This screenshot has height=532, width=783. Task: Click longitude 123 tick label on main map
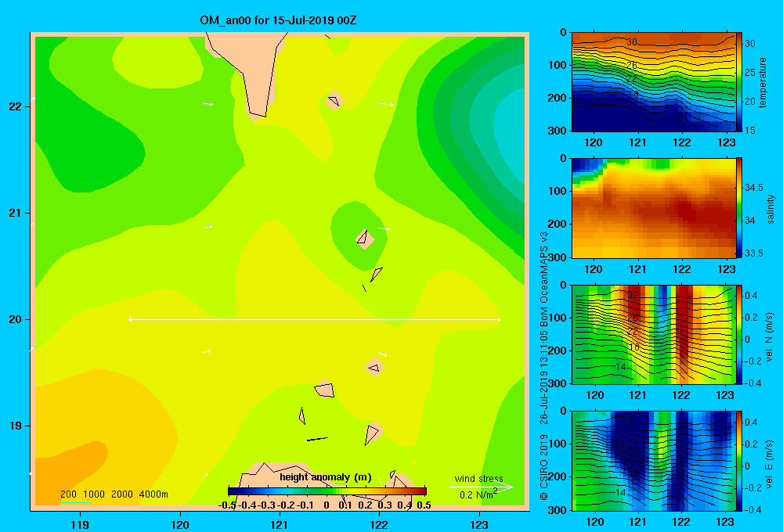[479, 524]
